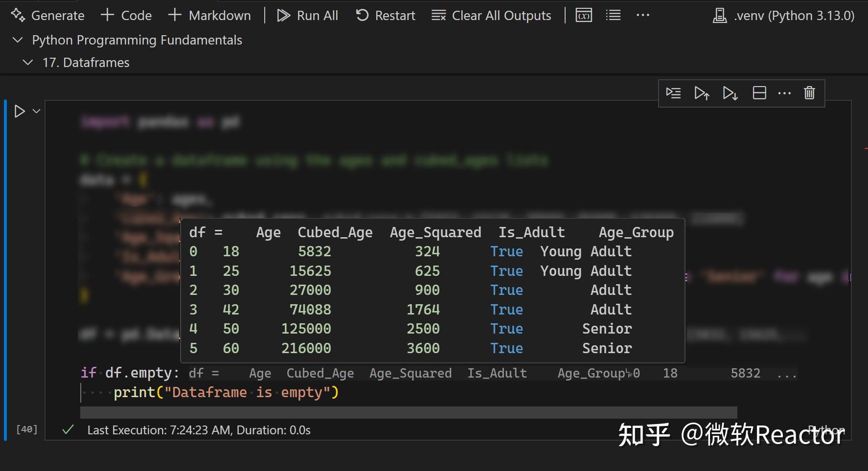The width and height of the screenshot is (868, 471).
Task: Execute all cells above this cell
Action: 702,93
